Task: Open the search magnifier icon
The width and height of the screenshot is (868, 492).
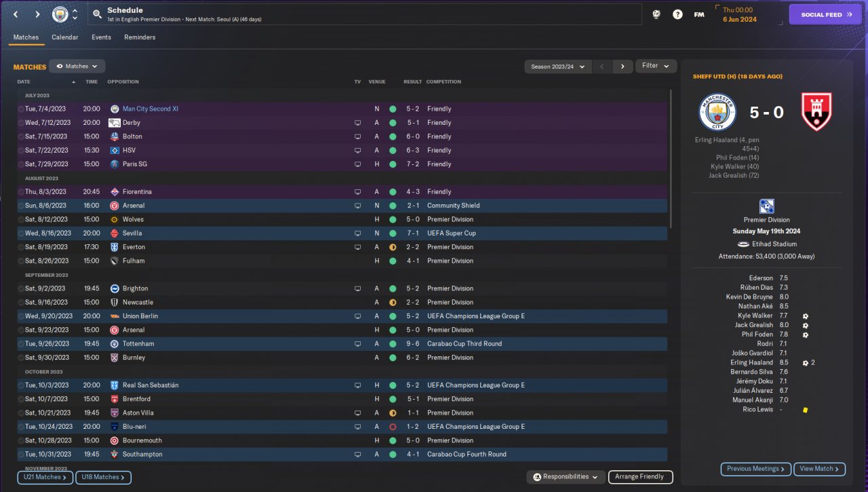Action: (97, 14)
